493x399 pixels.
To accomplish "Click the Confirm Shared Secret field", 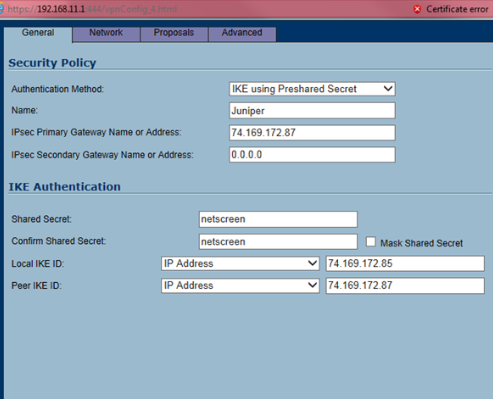I will point(278,242).
